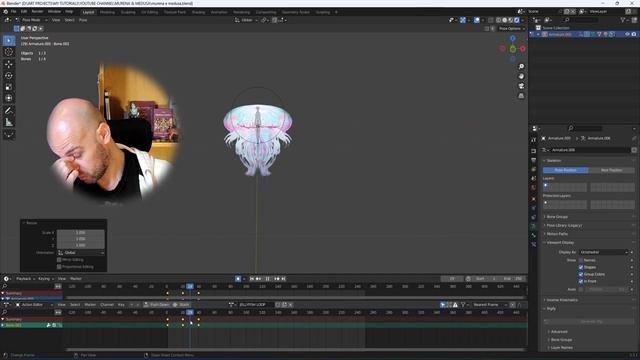Pause the animation playback

click(x=268, y=279)
